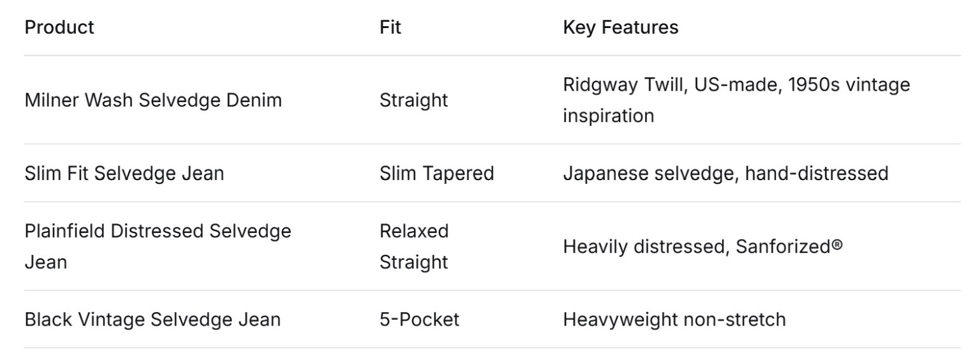Click the 5-Pocket fit cell
The height and width of the screenshot is (355, 980).
(x=419, y=319)
